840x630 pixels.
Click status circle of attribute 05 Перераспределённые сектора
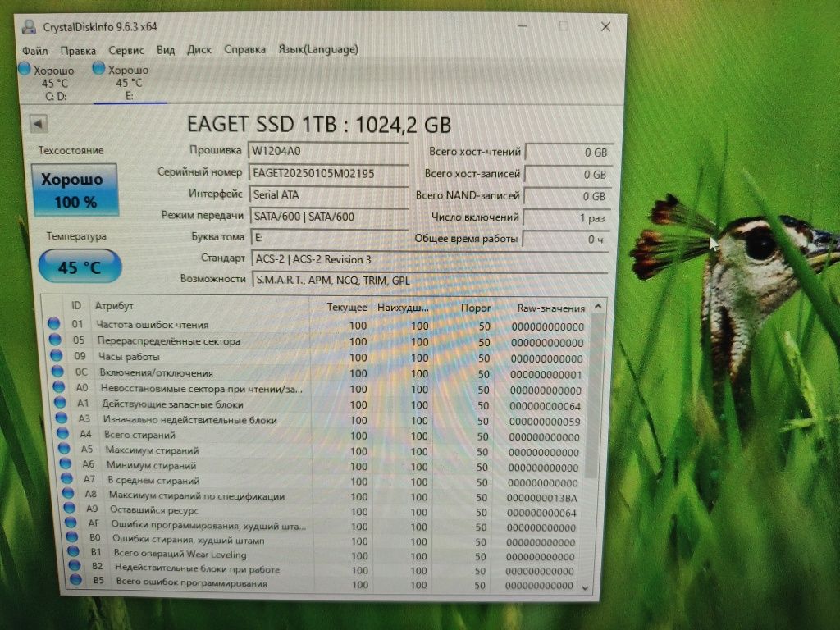55,339
